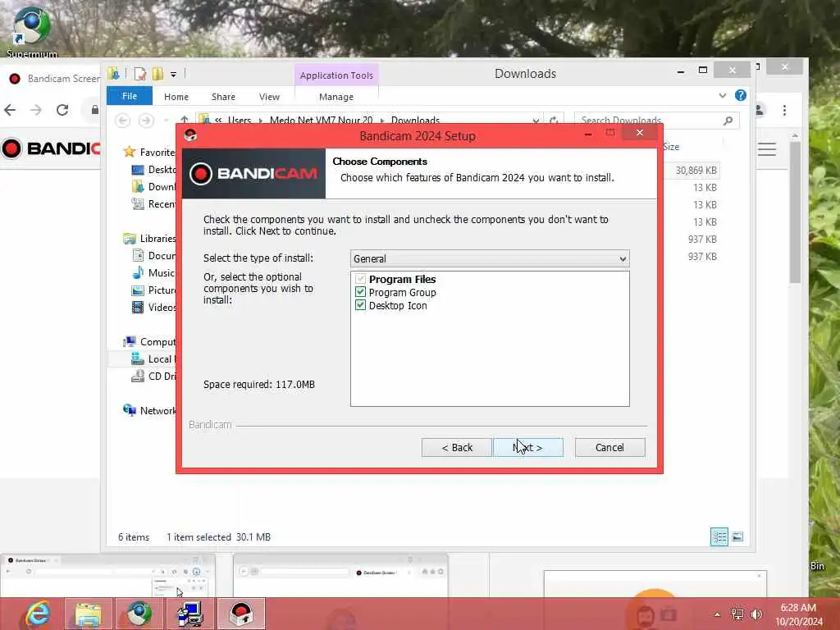Click the first browser window preview thumbnail
This screenshot has height=630, width=840.
(x=107, y=576)
